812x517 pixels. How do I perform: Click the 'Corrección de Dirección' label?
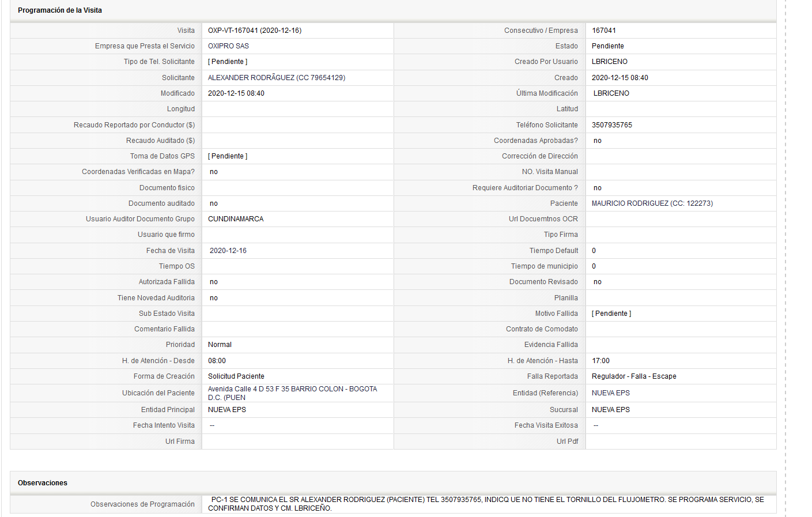pos(540,156)
